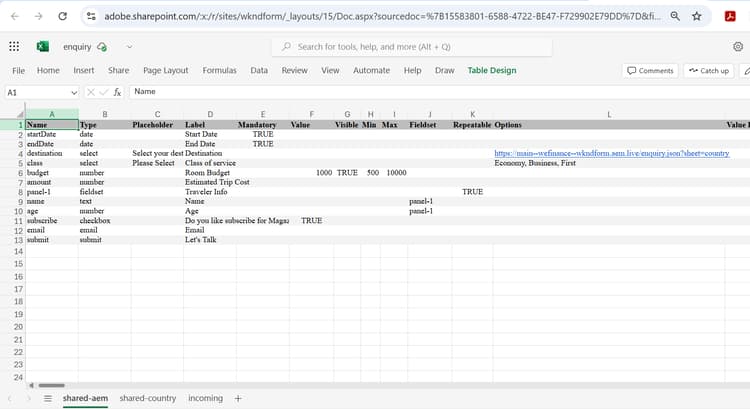750x409 pixels.
Task: Switch to the Insert ribbon tab
Action: click(84, 70)
